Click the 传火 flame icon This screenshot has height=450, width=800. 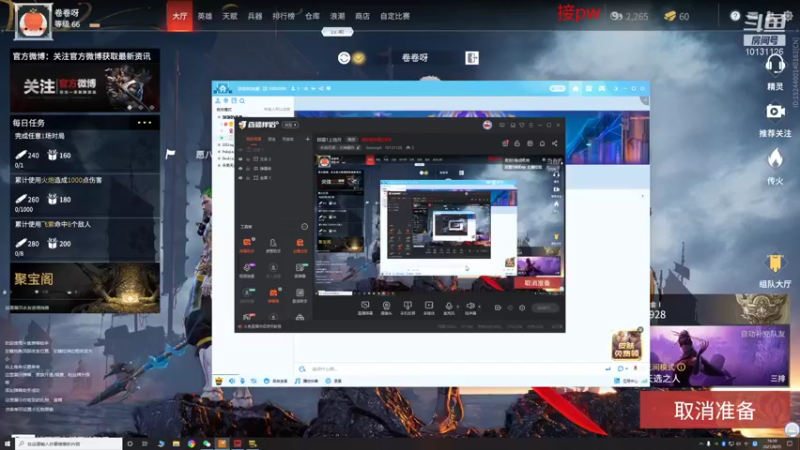(x=775, y=159)
